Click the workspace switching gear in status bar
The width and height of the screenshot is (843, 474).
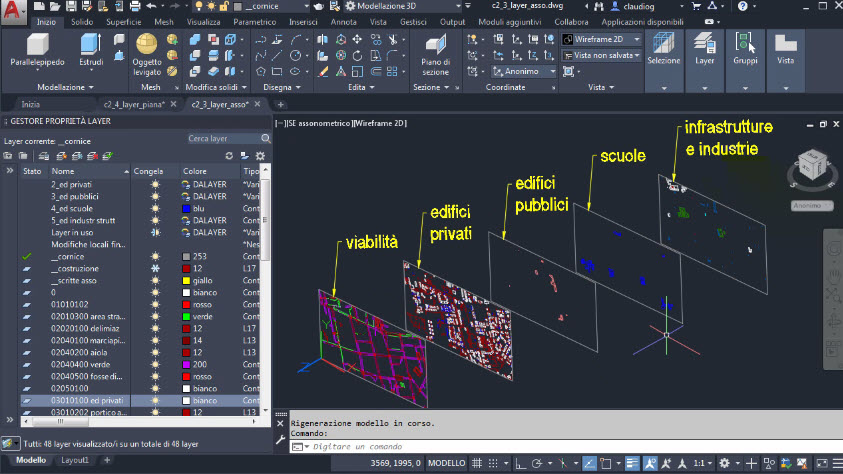coord(724,463)
